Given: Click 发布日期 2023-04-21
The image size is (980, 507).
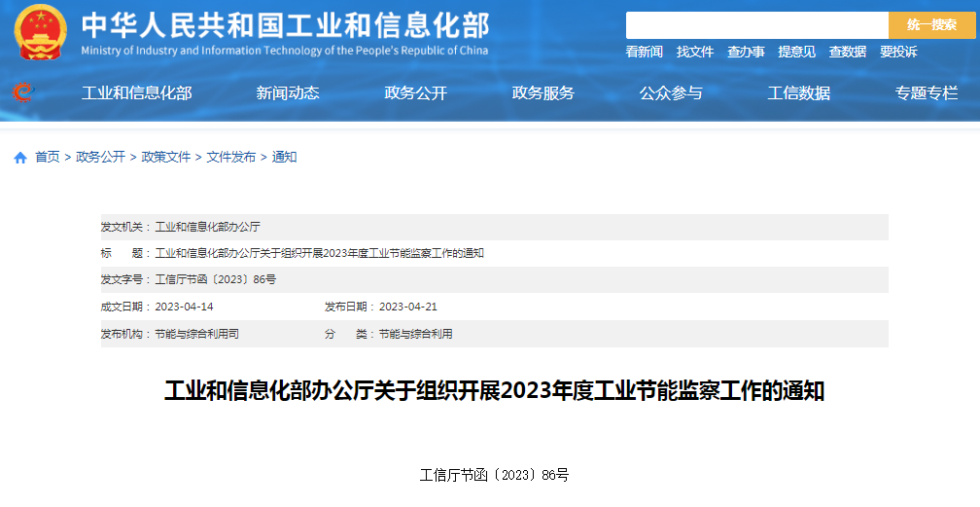Looking at the screenshot, I should pos(408,307).
